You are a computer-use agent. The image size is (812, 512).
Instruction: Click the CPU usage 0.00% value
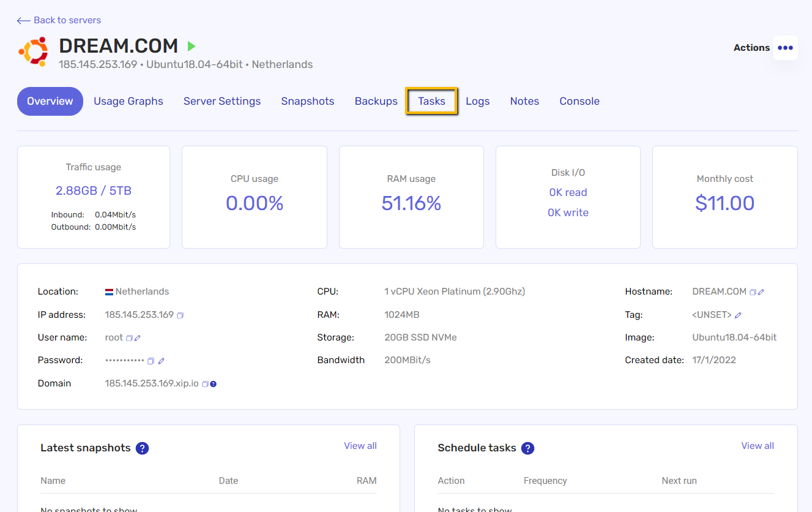[x=255, y=203]
